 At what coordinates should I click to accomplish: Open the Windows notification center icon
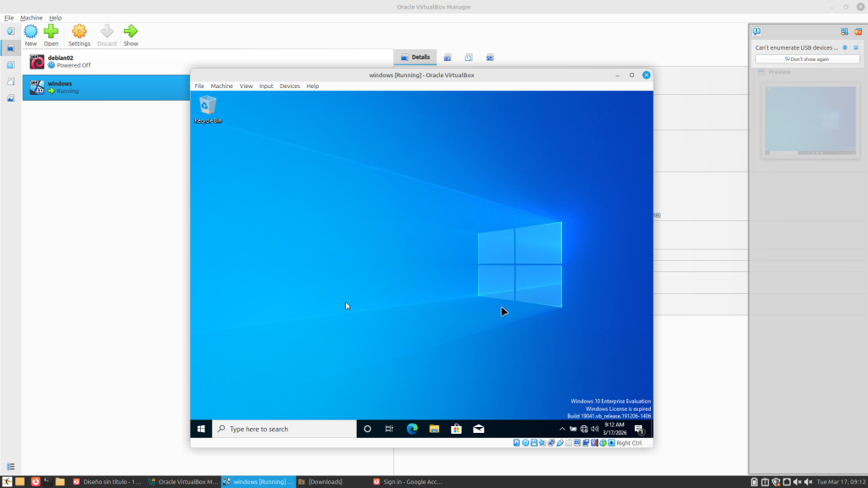tap(639, 429)
